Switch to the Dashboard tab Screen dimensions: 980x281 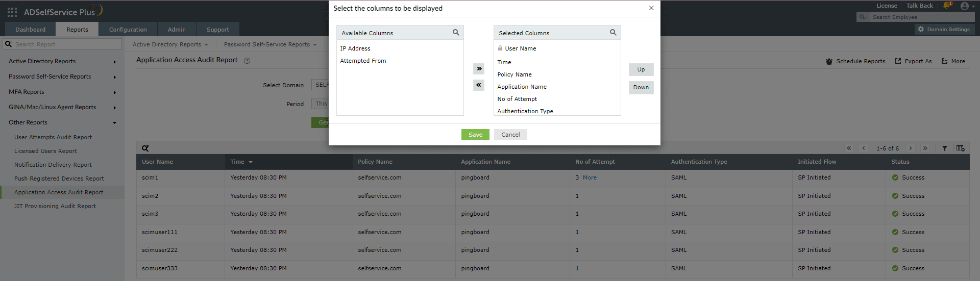click(30, 30)
